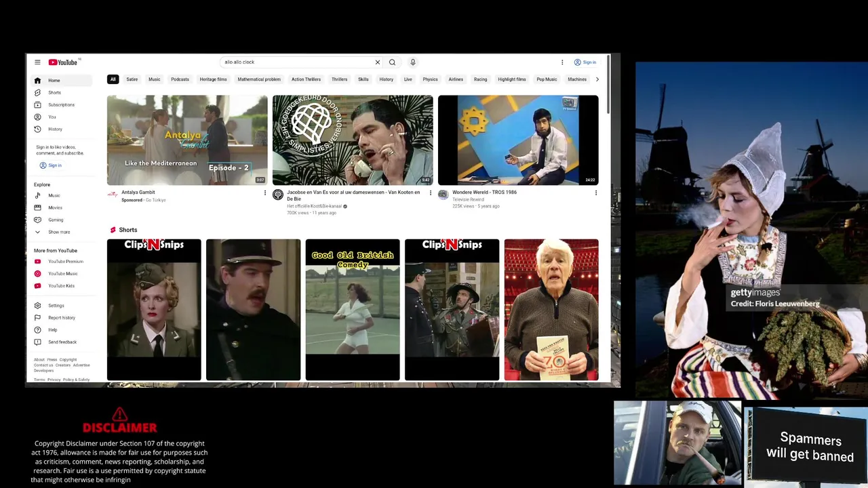The height and width of the screenshot is (488, 868).
Task: Open Subscriptions in the sidebar
Action: tap(62, 105)
